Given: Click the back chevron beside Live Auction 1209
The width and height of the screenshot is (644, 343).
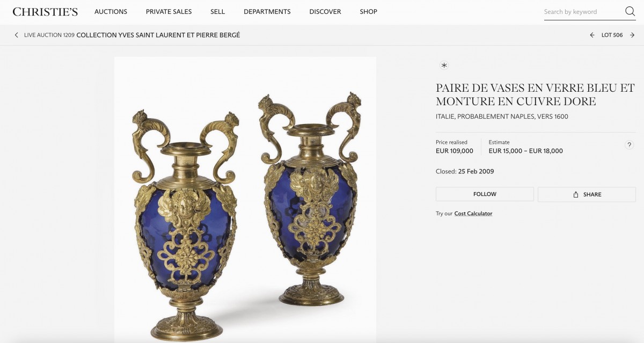Looking at the screenshot, I should click(x=17, y=35).
